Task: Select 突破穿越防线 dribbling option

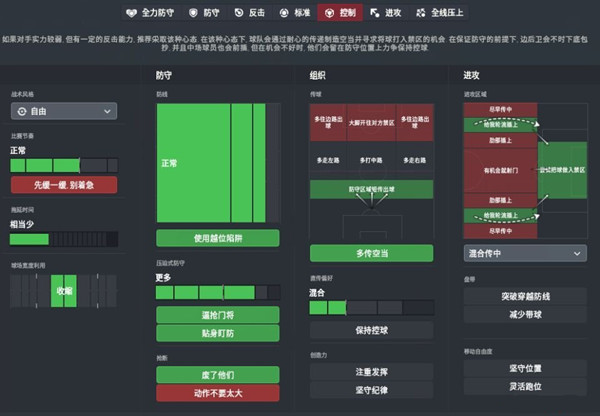Action: pos(525,296)
